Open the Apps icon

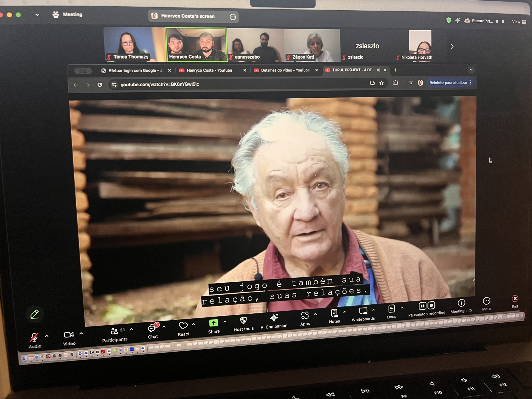pyautogui.click(x=305, y=315)
